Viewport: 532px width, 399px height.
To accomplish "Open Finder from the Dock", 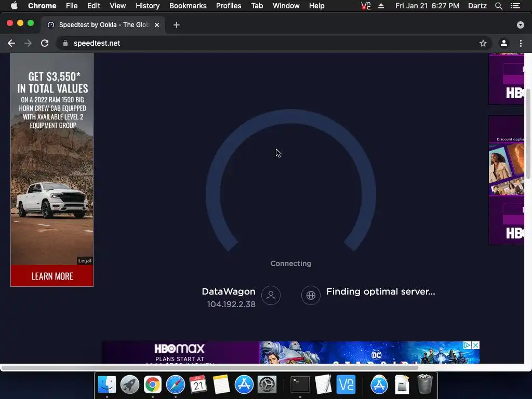I will (x=107, y=385).
